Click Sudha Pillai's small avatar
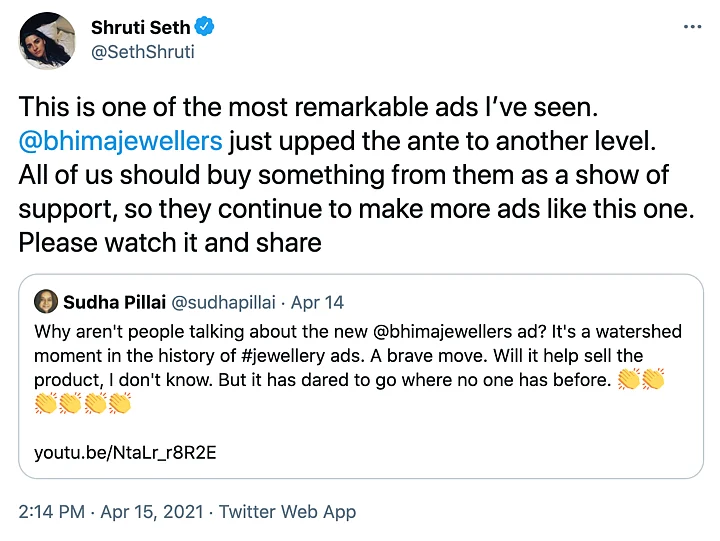This screenshot has height=541, width=720. pyautogui.click(x=45, y=301)
